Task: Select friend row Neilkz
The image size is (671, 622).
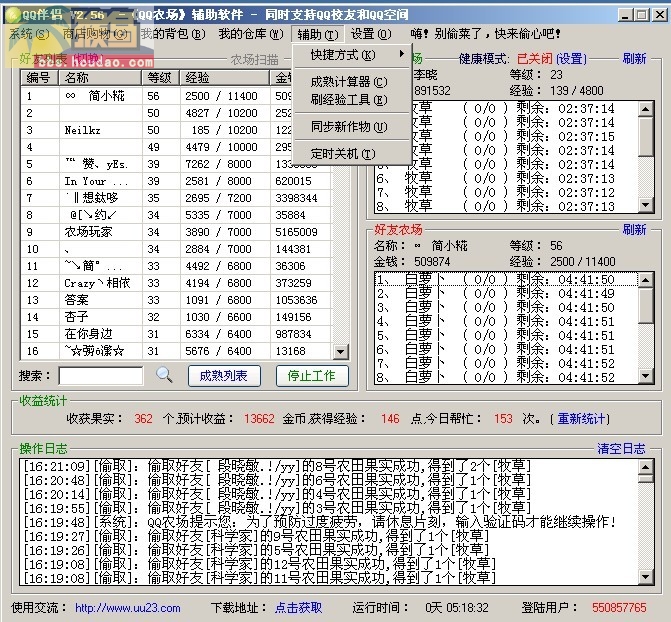Action: point(175,130)
